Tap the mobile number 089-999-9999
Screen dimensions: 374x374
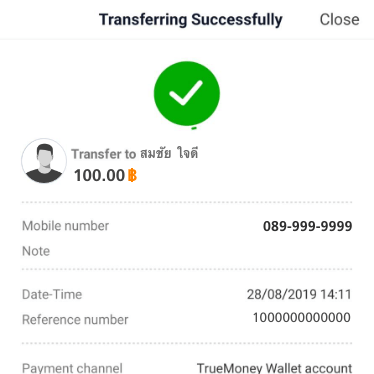pos(307,226)
